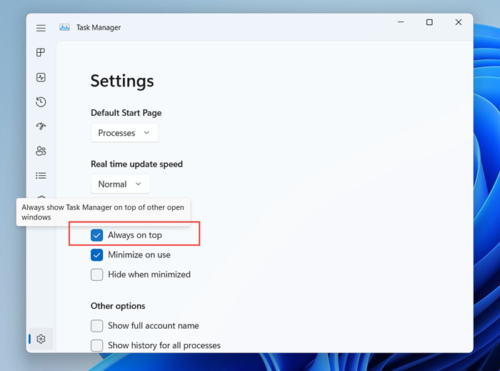Check Show full account name
Screen dimensions: 500x371
click(x=97, y=326)
